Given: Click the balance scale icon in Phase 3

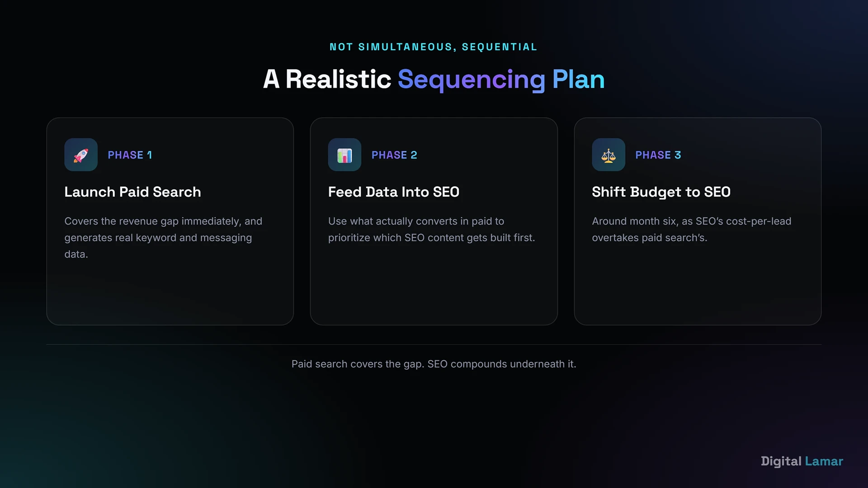Looking at the screenshot, I should pyautogui.click(x=609, y=155).
